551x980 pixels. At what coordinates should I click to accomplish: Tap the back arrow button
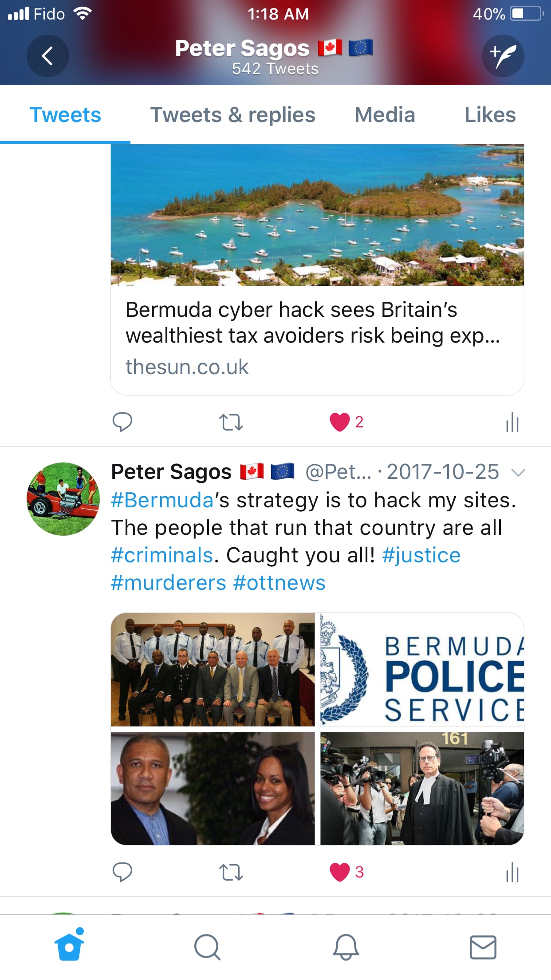47,55
